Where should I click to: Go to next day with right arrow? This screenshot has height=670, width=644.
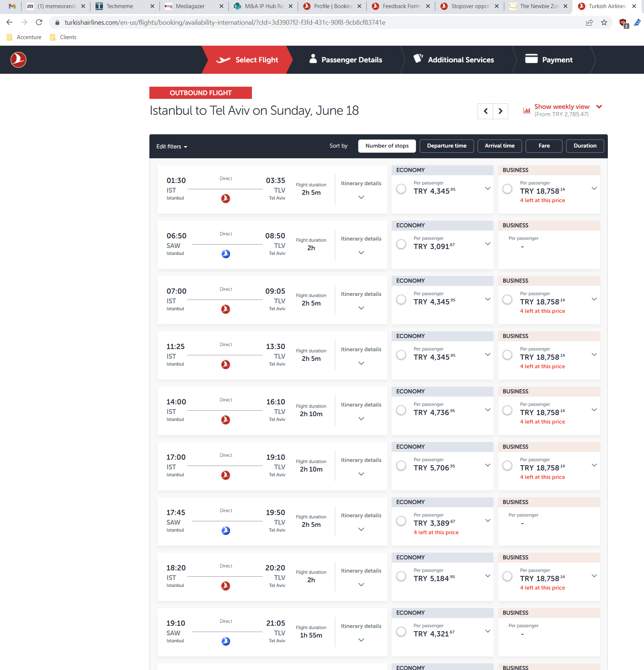click(501, 111)
